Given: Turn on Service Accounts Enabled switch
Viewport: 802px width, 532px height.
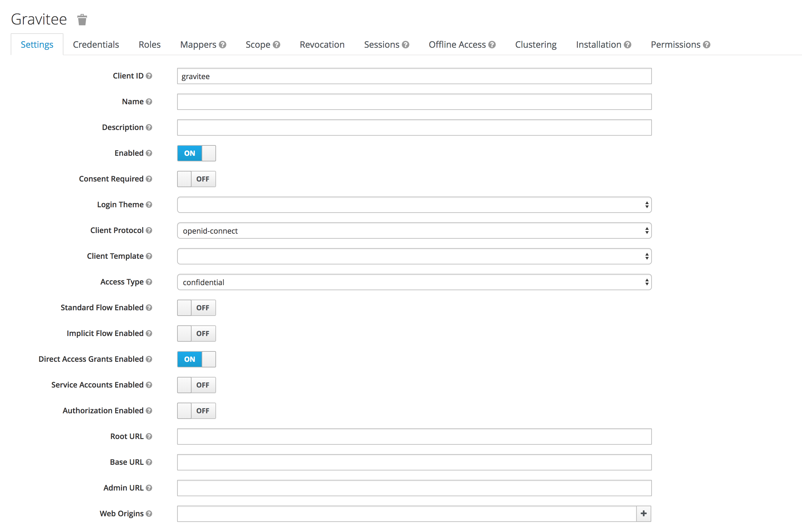Looking at the screenshot, I should click(x=197, y=385).
